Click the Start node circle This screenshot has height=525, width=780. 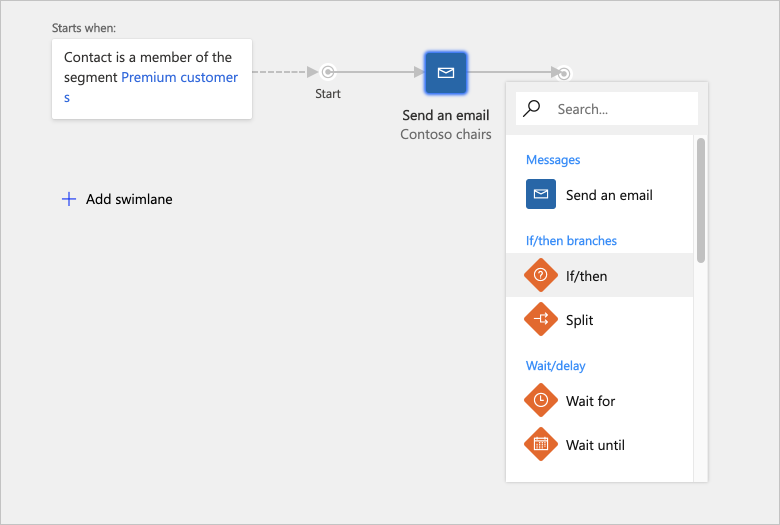(x=328, y=72)
